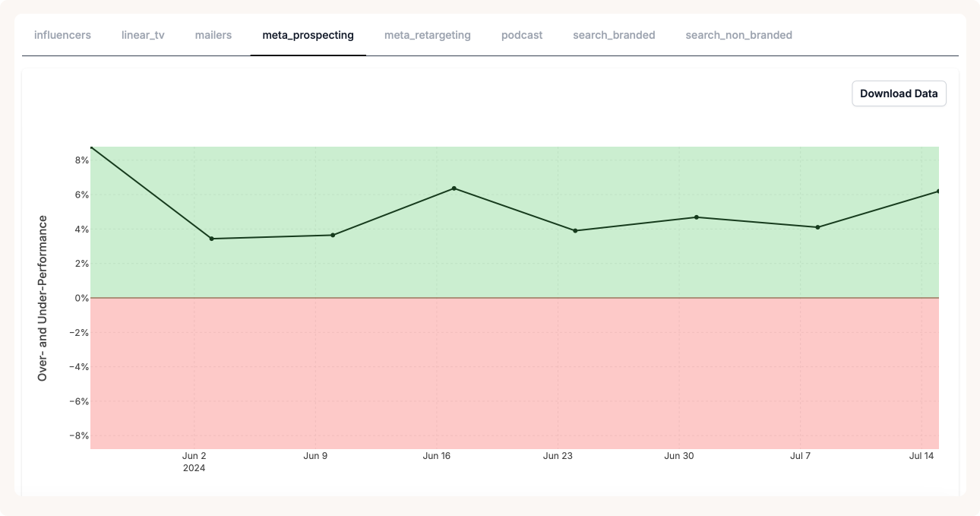This screenshot has height=516, width=980.
Task: Switch to the search_branded tab
Action: coord(614,35)
